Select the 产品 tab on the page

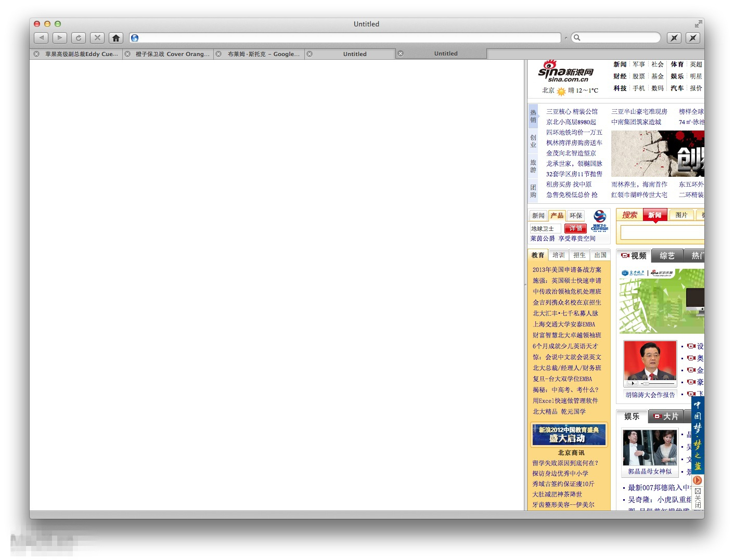[x=557, y=216]
